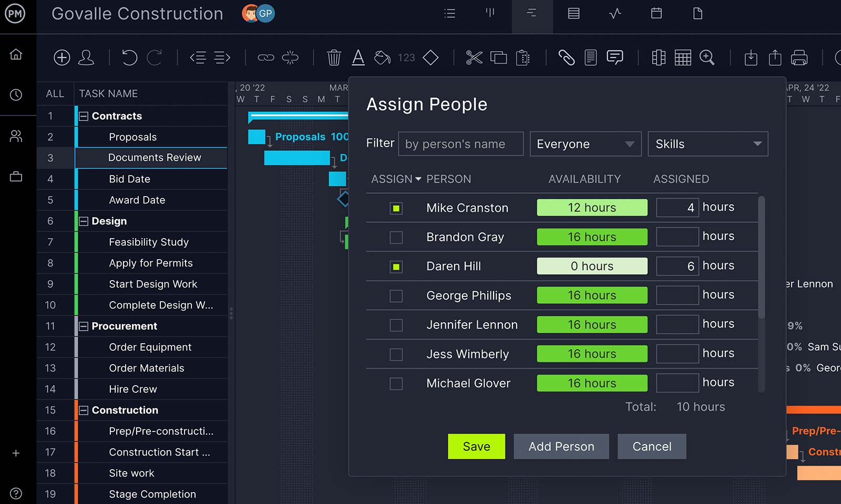Click the undo arrow icon

point(129,58)
